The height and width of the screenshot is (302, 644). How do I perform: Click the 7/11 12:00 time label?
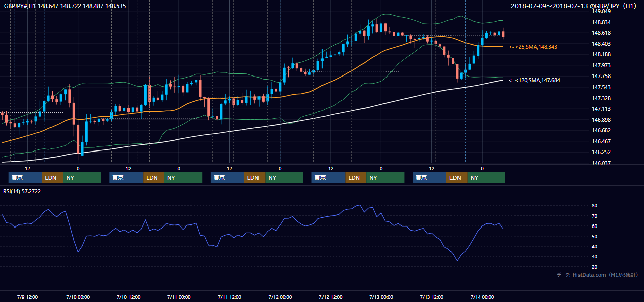(x=229, y=297)
